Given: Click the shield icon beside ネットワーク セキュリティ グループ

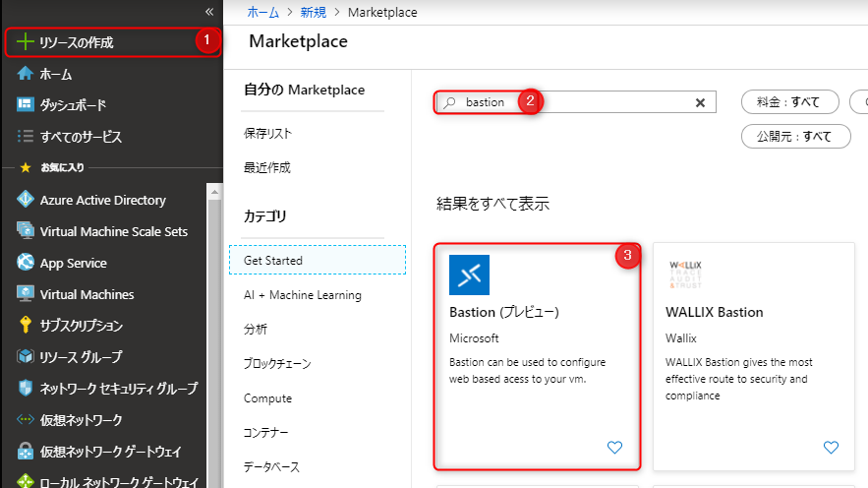Looking at the screenshot, I should pyautogui.click(x=25, y=388).
